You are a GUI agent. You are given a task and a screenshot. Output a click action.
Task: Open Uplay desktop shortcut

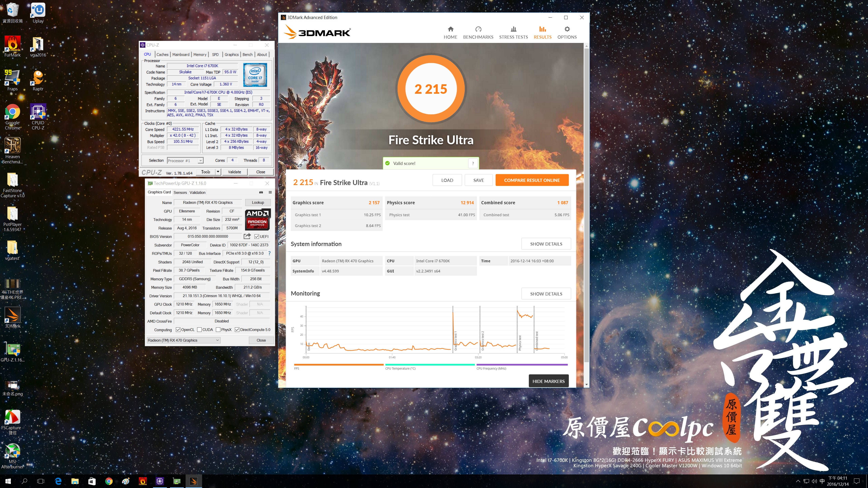click(x=38, y=13)
